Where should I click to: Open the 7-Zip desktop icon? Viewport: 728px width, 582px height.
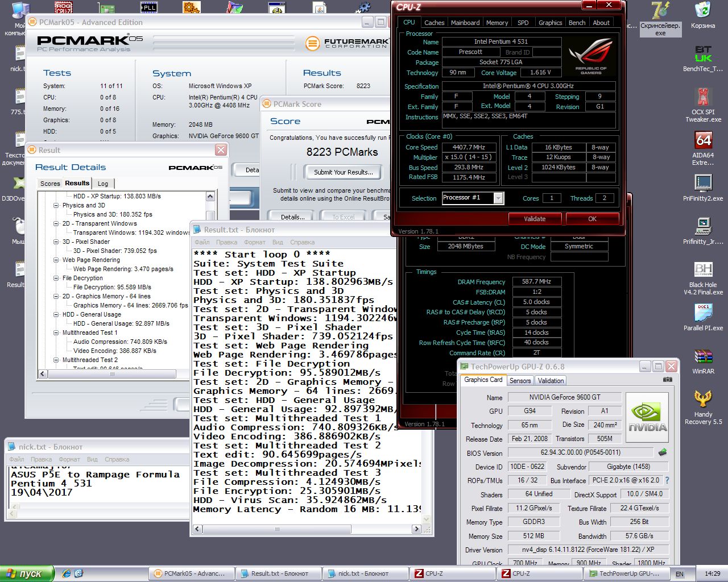point(660,10)
